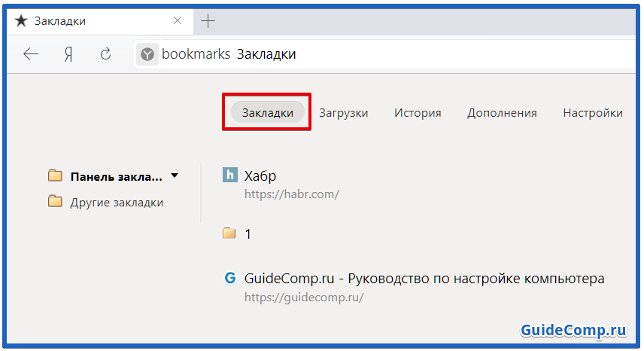Click the https://habr.com/ URL
The image size is (644, 351).
click(292, 194)
